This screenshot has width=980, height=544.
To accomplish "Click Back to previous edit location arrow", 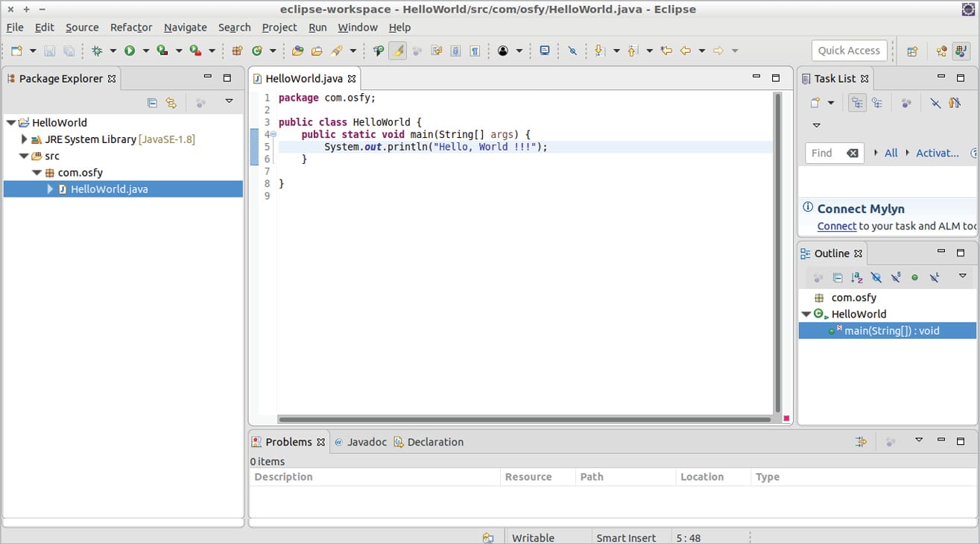I will pos(666,51).
